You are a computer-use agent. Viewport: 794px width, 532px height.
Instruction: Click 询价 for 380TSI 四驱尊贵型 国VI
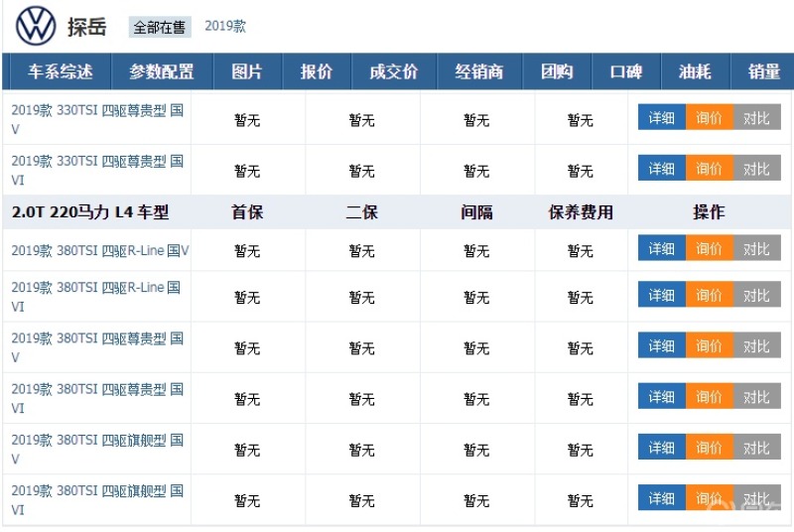tap(709, 396)
